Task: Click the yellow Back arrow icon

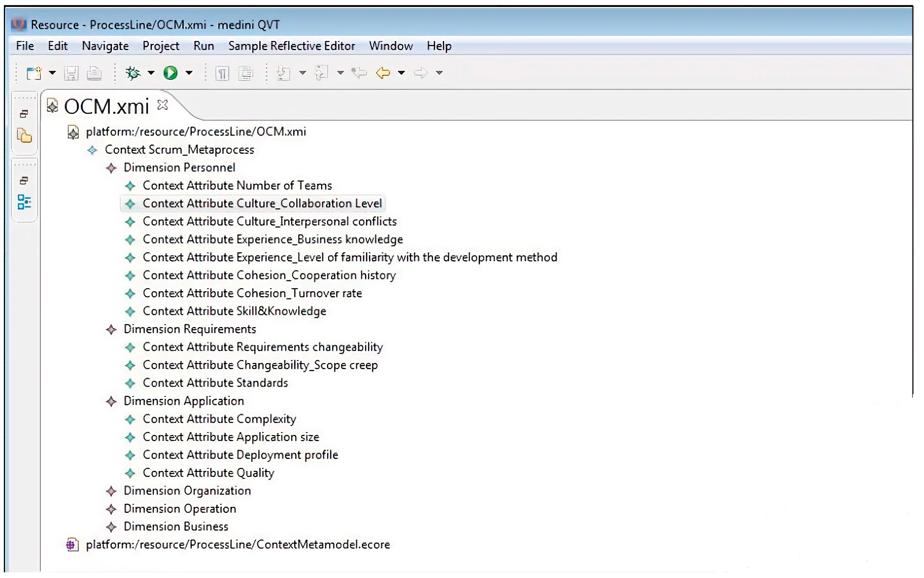Action: [383, 73]
